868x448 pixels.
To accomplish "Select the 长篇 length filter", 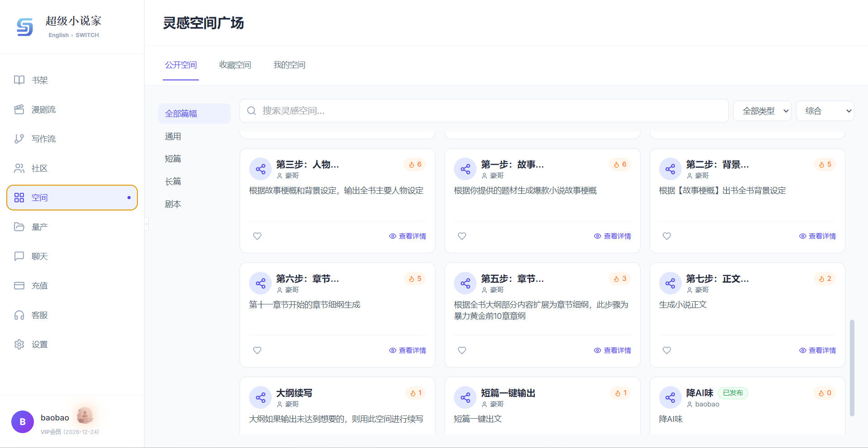I will click(173, 181).
